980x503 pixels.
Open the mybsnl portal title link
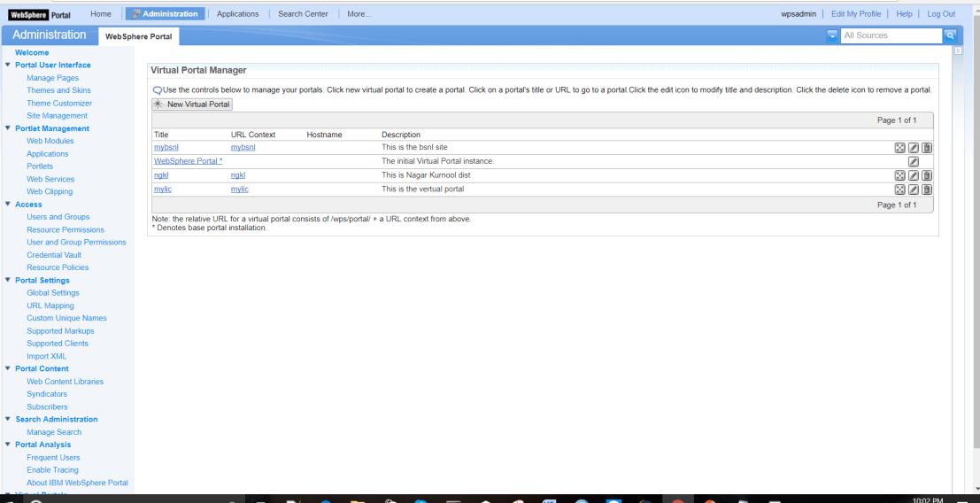(x=166, y=148)
